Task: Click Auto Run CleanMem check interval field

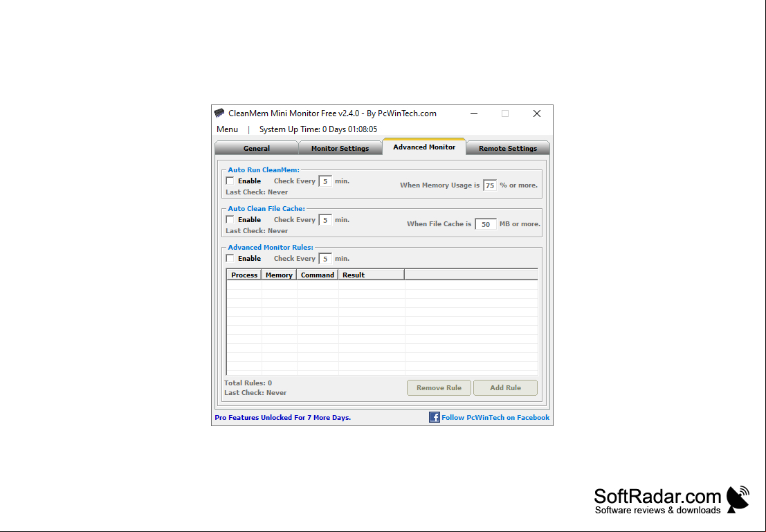Action: coord(325,181)
